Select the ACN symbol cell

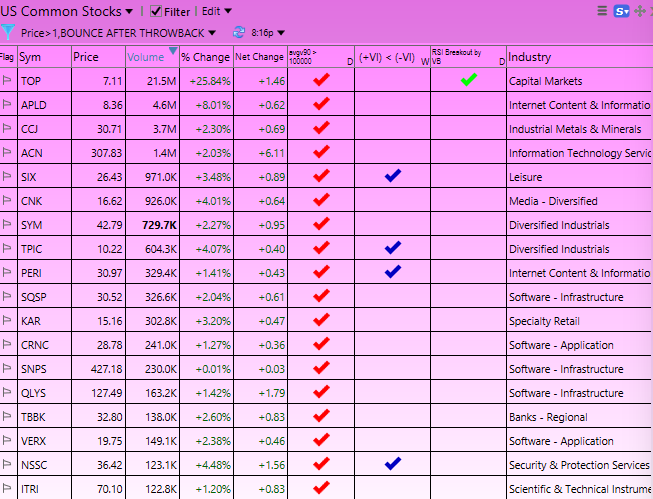click(x=45, y=153)
